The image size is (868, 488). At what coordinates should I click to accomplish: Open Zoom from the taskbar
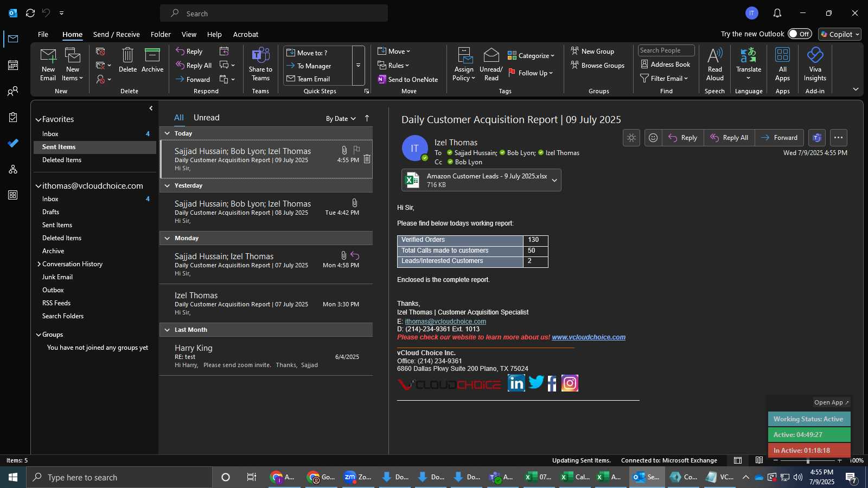358,477
